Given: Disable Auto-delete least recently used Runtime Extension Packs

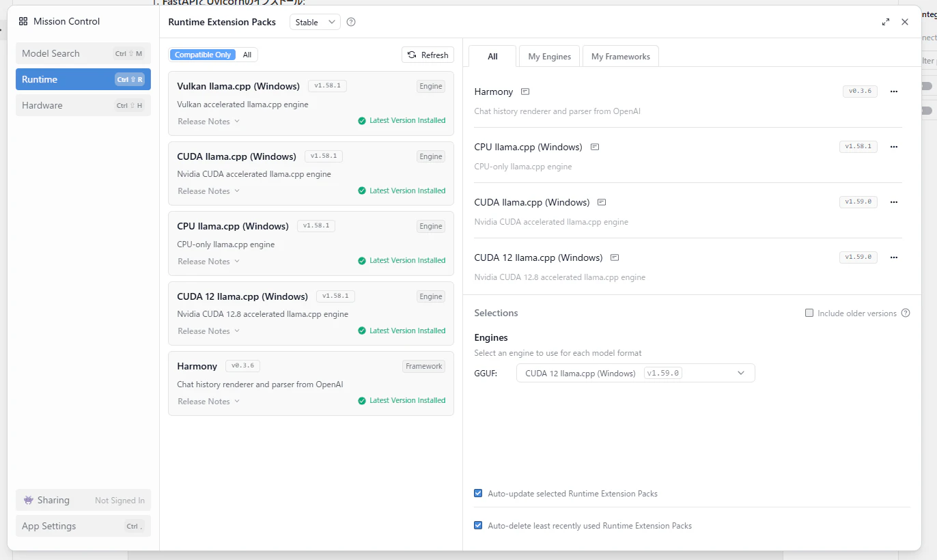Looking at the screenshot, I should [478, 525].
